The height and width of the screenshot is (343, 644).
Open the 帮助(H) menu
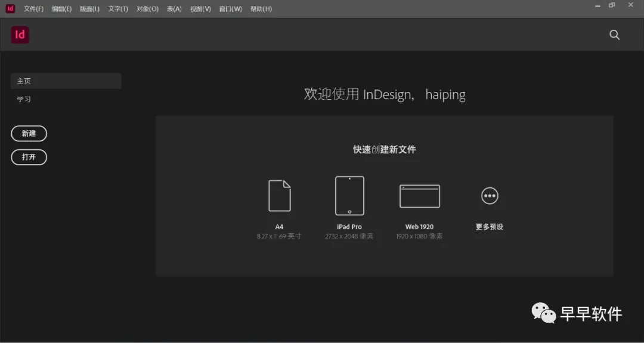tap(261, 8)
